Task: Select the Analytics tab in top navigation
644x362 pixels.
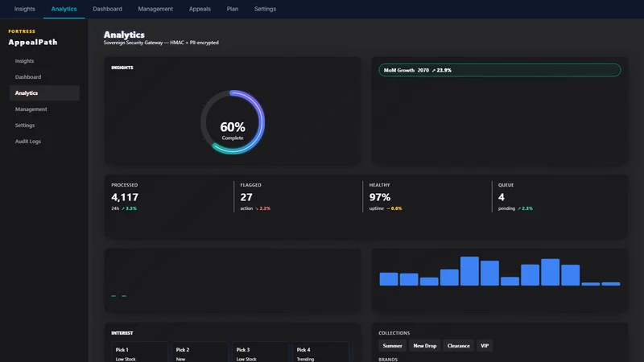Action: (64, 9)
